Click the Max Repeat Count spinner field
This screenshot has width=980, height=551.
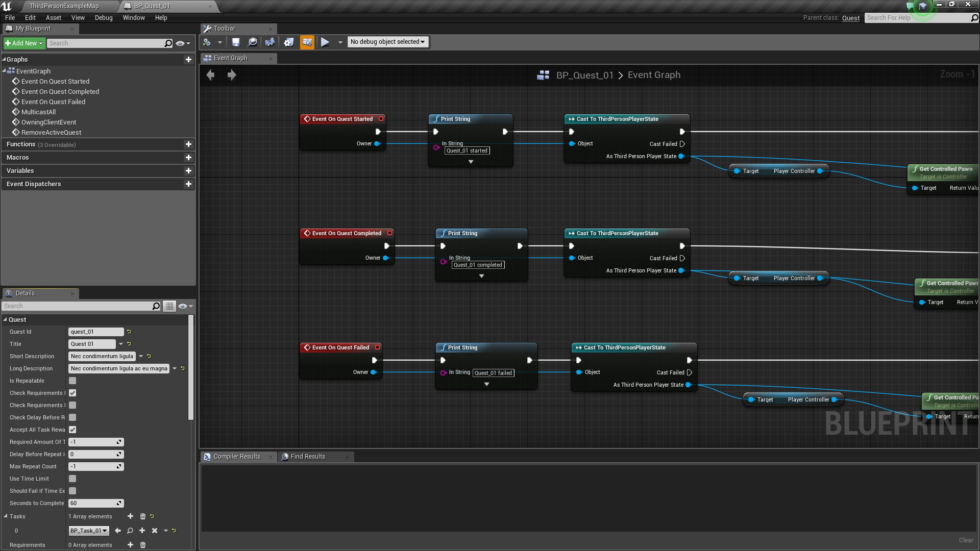(96, 466)
